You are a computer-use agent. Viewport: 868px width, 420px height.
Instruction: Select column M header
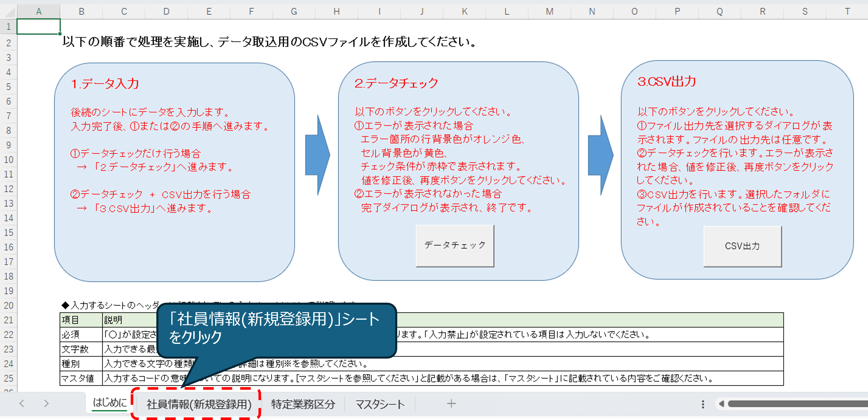point(549,12)
